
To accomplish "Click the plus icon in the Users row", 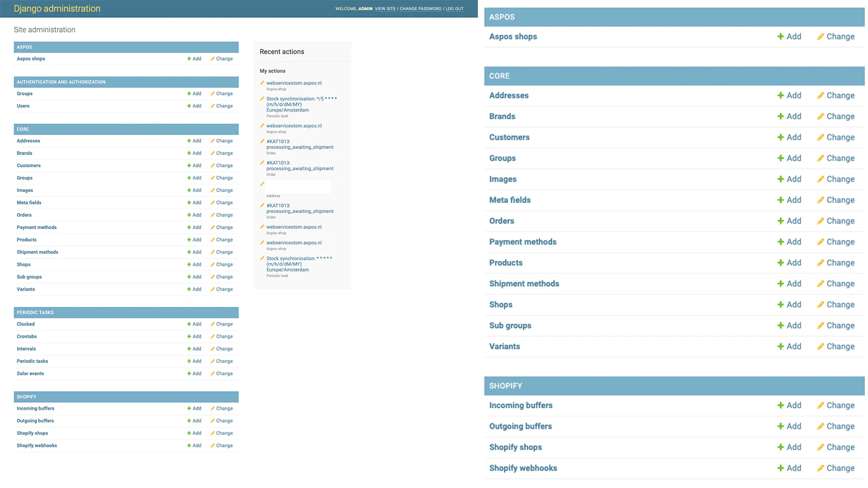I will click(x=189, y=106).
